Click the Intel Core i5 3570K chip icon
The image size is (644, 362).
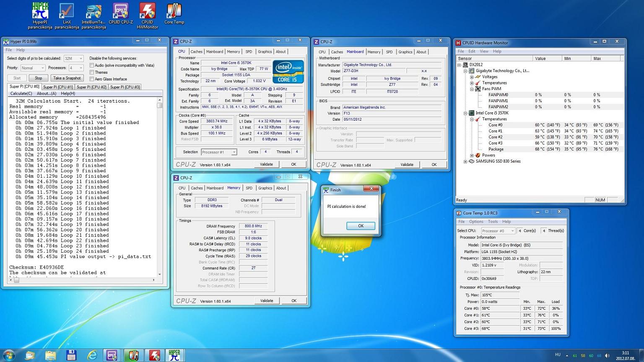click(472, 113)
